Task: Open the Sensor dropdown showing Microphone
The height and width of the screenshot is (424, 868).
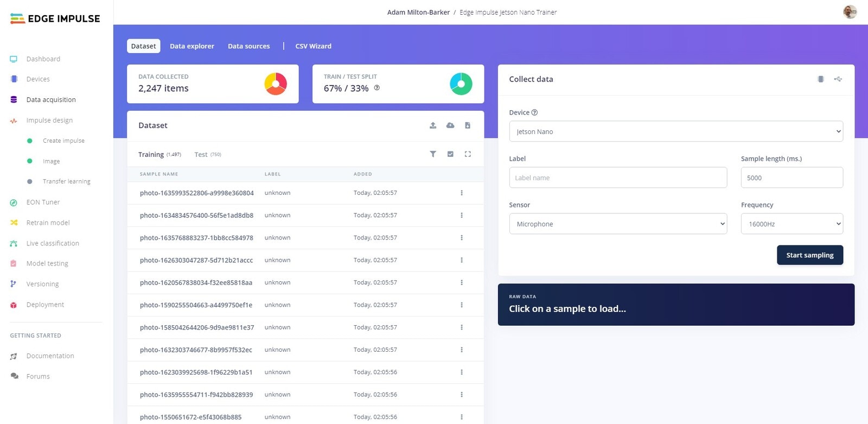Action: click(618, 224)
